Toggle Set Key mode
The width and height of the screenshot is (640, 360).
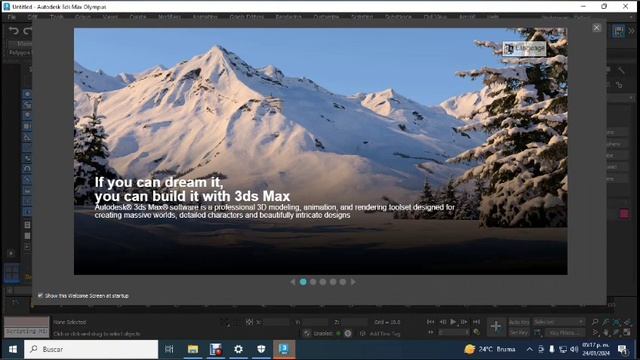tap(519, 333)
